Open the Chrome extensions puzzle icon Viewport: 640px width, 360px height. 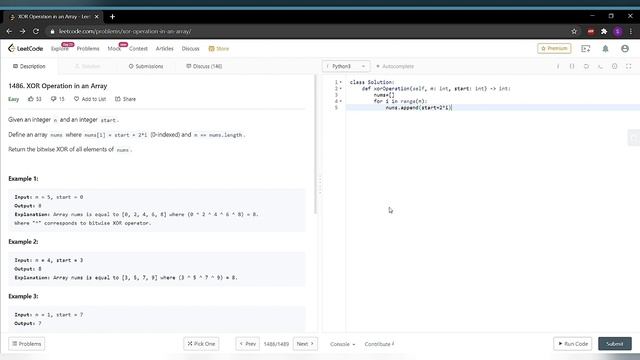[604, 31]
